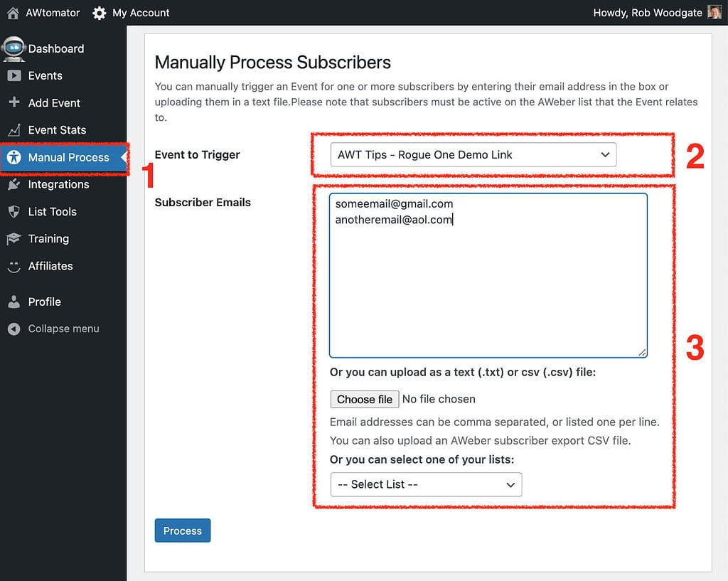
Task: Click the List Tools shield icon
Action: (14, 212)
